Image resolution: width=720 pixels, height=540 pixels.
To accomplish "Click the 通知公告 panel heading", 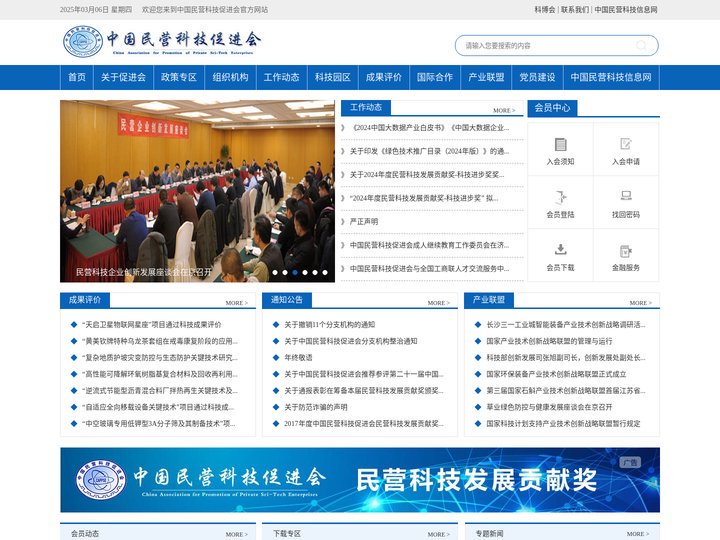I will tap(287, 300).
